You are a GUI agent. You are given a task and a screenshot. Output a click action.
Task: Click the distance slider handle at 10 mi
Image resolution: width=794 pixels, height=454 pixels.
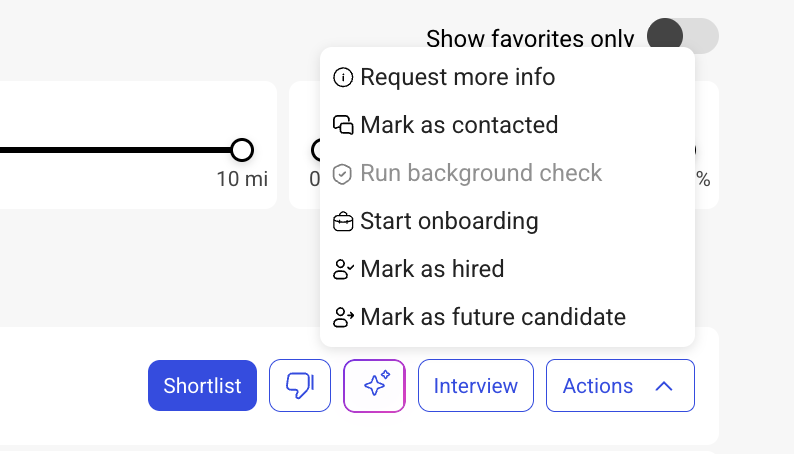coord(242,150)
